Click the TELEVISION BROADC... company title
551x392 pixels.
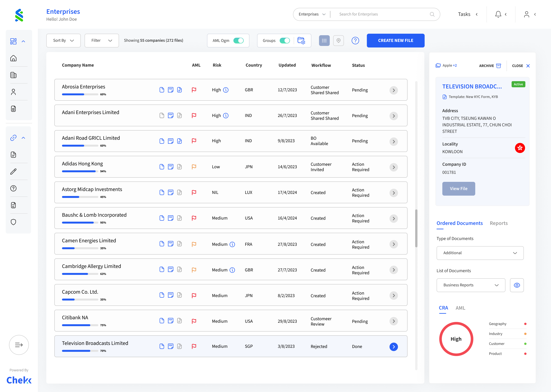coord(472,86)
